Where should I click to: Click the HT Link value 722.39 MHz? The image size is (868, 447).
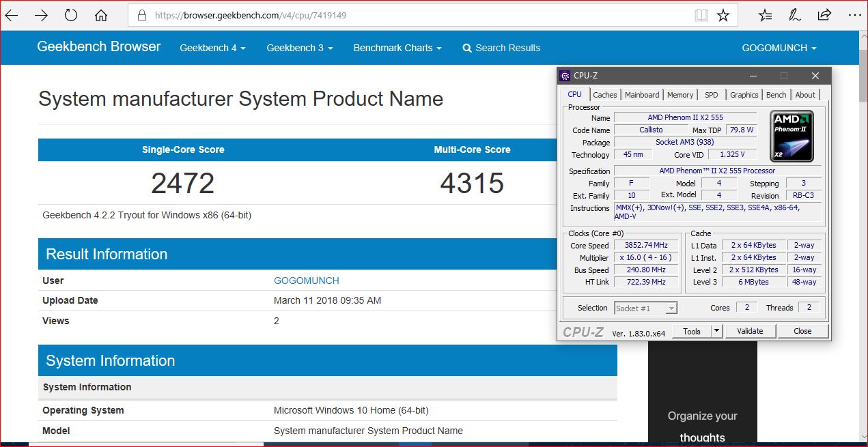646,282
